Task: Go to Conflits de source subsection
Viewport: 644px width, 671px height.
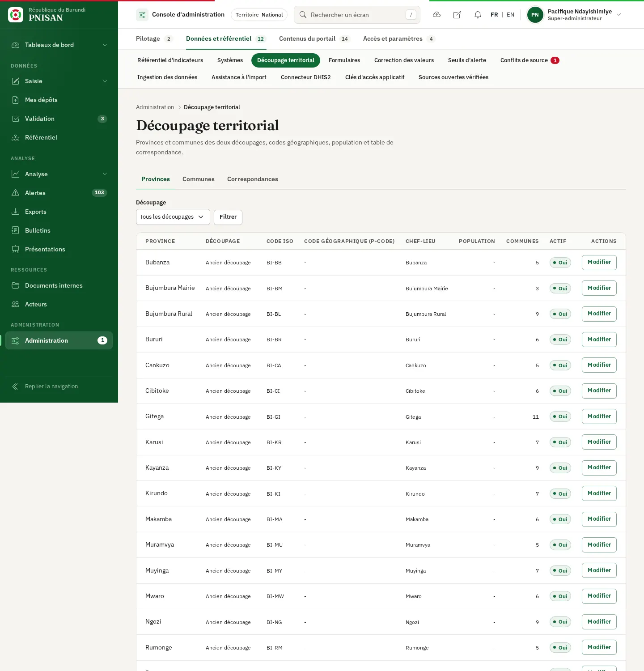Action: pyautogui.click(x=530, y=60)
